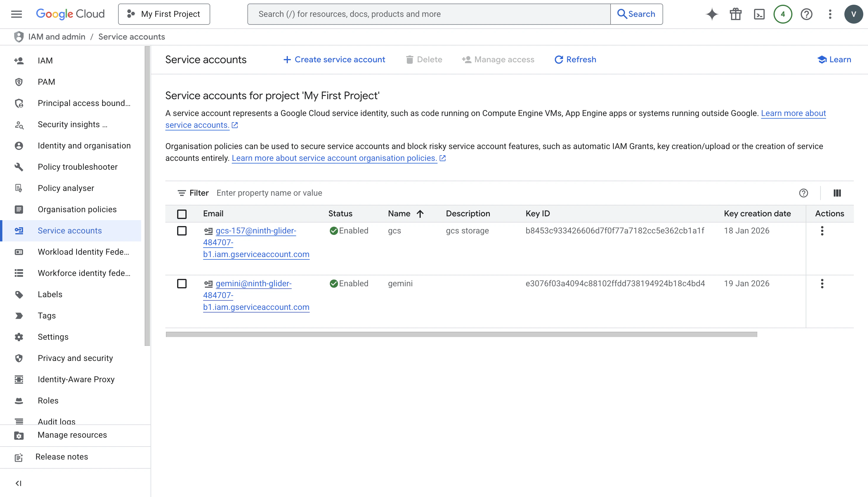Image resolution: width=868 pixels, height=497 pixels.
Task: Open Organisation policies
Action: coord(70,209)
